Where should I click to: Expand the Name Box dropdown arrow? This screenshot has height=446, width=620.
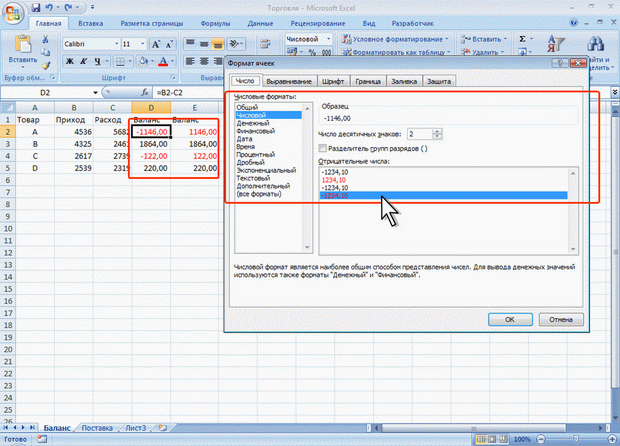(95, 93)
